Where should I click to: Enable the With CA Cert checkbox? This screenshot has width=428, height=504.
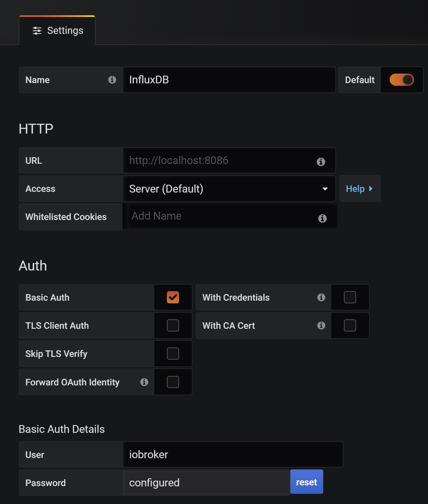350,325
